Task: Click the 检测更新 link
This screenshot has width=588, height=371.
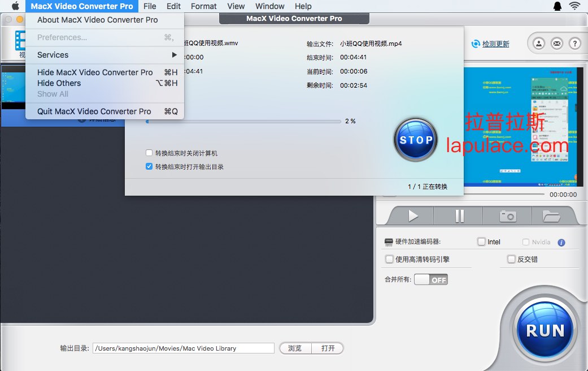Action: [x=496, y=44]
